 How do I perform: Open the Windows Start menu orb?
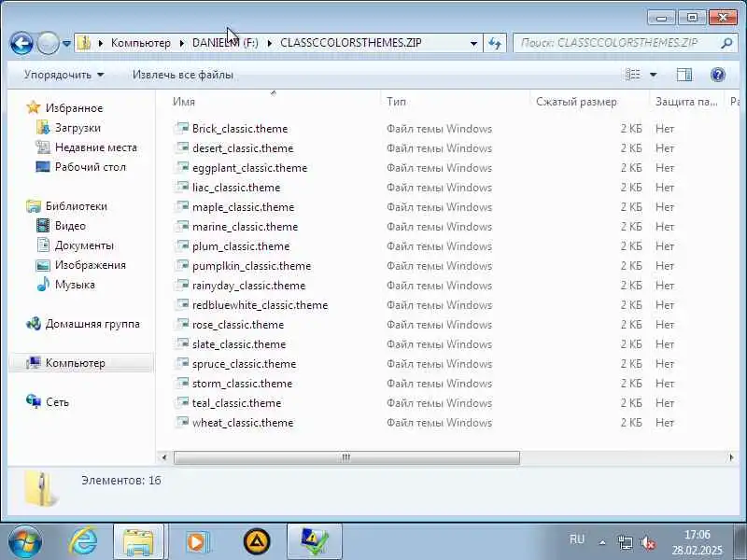click(24, 541)
